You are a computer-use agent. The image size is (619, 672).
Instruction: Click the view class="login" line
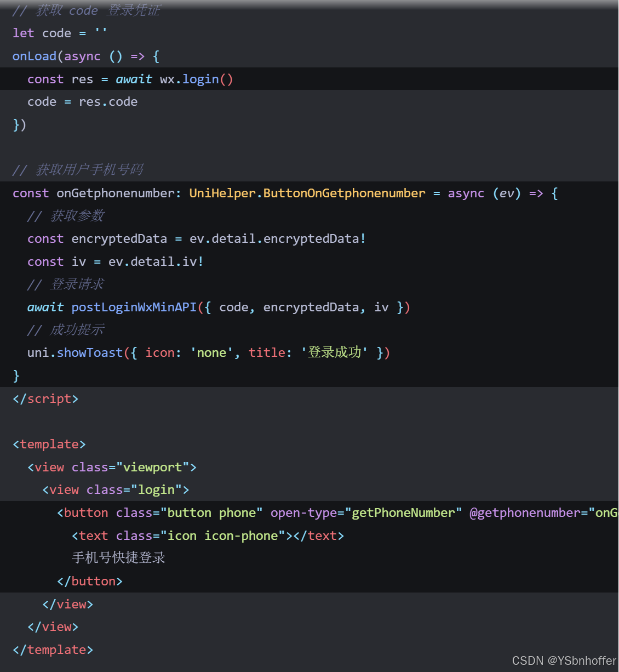[116, 489]
